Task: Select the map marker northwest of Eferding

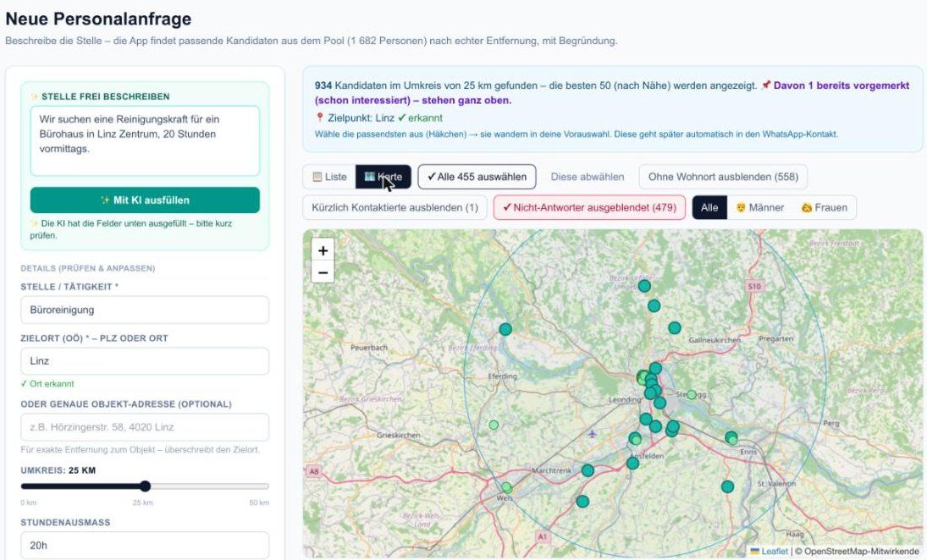Action: 505,329
